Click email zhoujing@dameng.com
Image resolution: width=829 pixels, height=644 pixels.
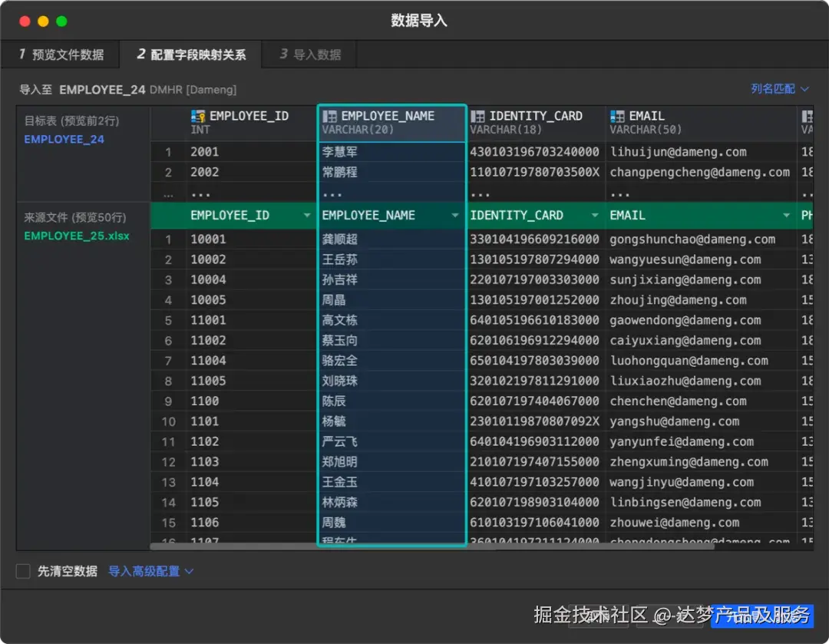click(679, 300)
